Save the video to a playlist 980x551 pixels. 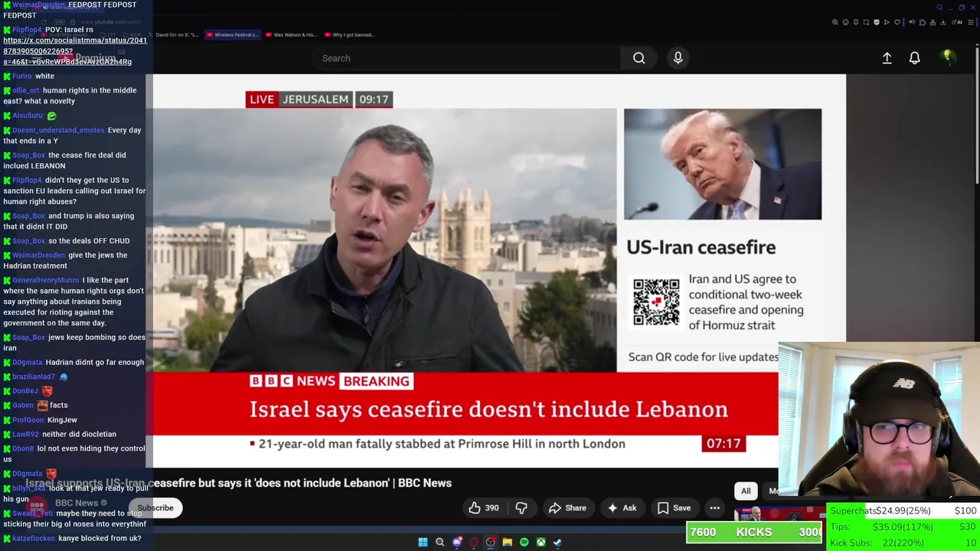coord(675,508)
